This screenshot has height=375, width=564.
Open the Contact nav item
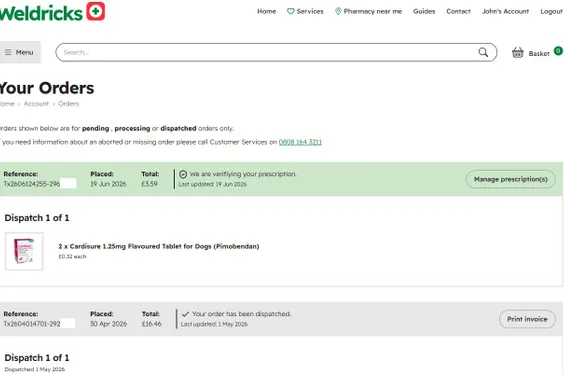(x=458, y=12)
